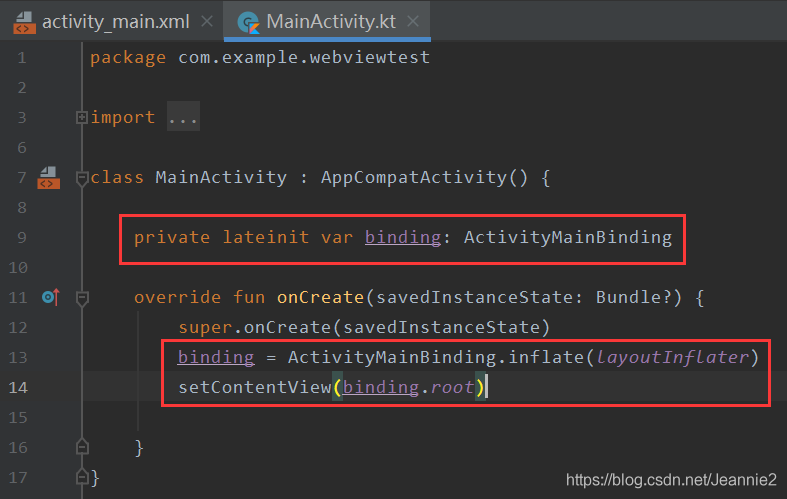Collapse the MainActivity class fold on line 7

pyautogui.click(x=82, y=178)
